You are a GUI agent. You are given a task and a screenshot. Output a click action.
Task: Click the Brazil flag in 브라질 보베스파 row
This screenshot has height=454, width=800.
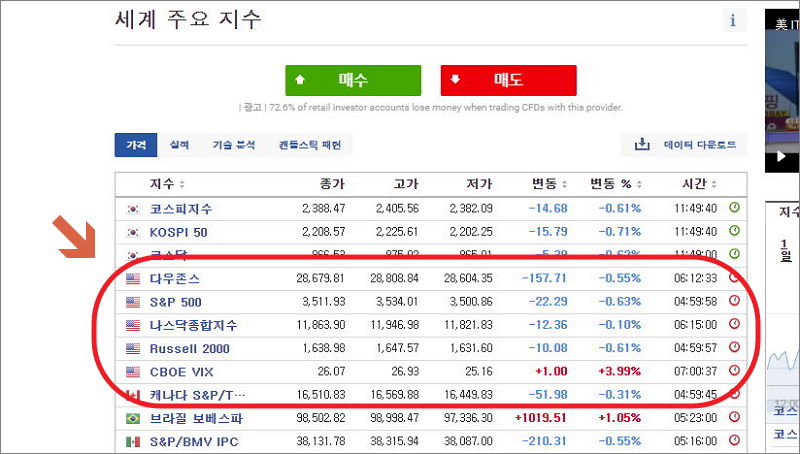pos(133,419)
